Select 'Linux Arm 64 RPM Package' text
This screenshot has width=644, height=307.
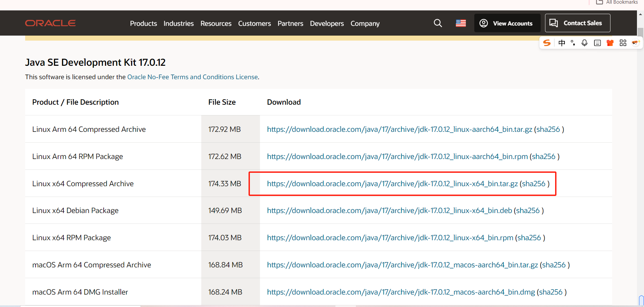[x=77, y=156]
